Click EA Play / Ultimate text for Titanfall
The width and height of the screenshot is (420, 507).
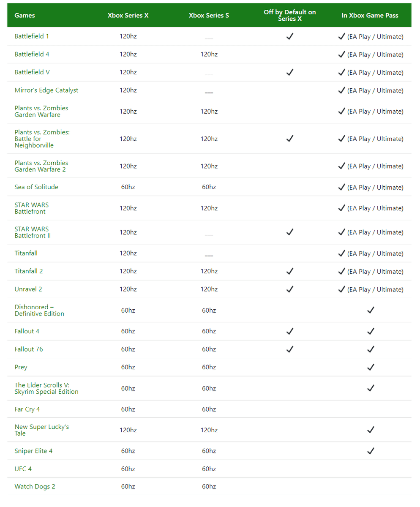click(375, 253)
